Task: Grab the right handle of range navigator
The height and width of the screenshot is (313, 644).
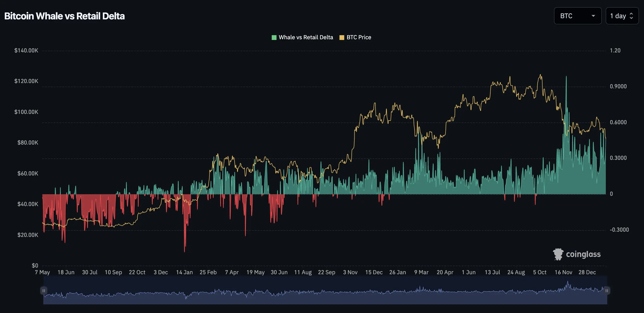Action: coord(606,291)
